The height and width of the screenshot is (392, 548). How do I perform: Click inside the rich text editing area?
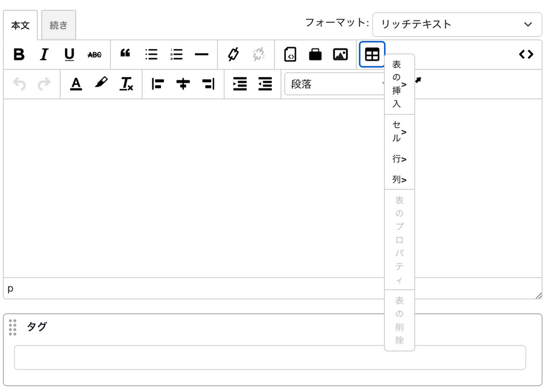pos(194,188)
